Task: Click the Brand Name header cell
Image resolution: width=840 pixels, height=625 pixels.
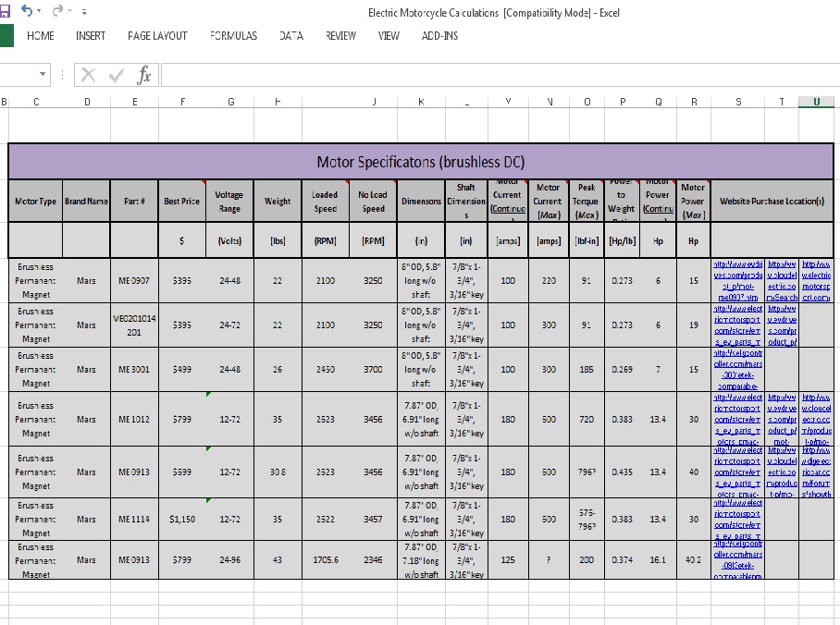Action: [86, 202]
